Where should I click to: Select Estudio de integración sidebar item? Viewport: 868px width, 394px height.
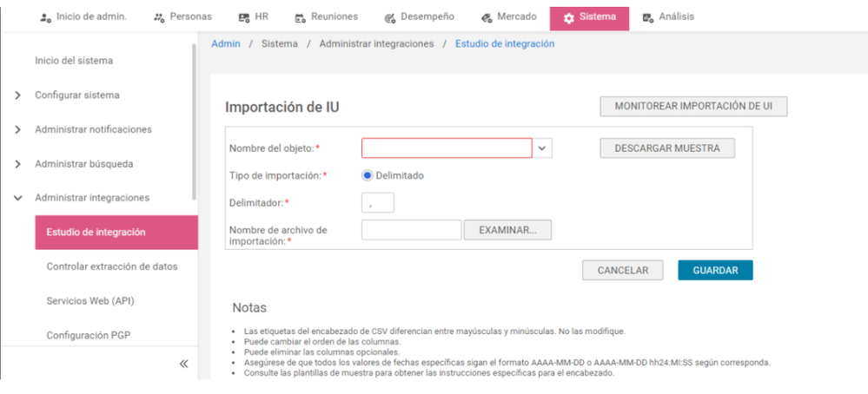click(x=116, y=233)
